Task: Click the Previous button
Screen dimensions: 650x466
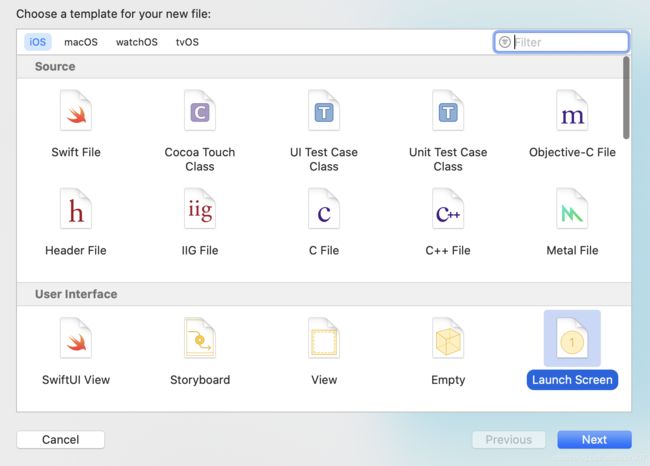Action: [509, 439]
